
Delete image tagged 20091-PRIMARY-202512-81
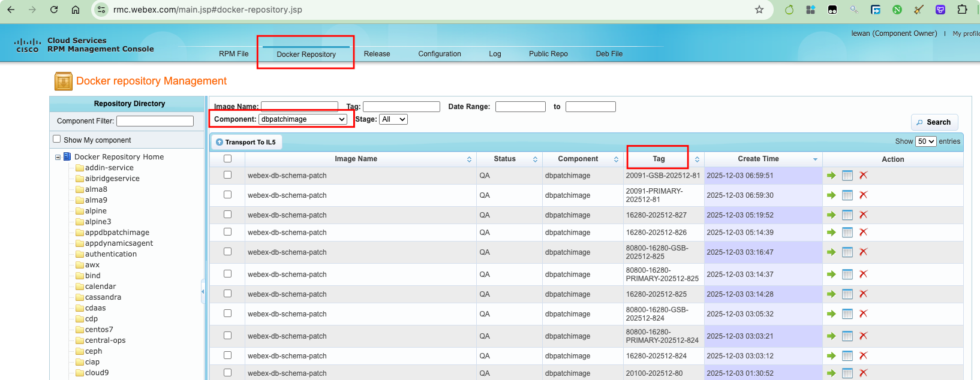(x=864, y=195)
